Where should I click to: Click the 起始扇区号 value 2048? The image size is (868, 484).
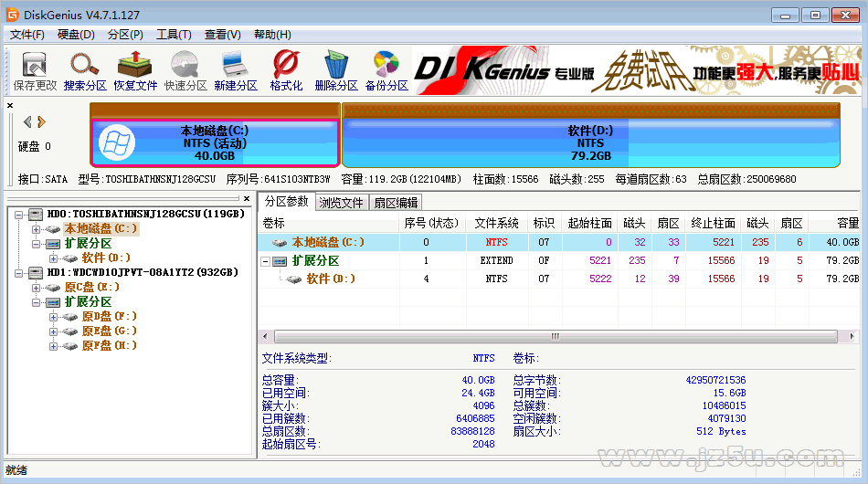pos(483,444)
